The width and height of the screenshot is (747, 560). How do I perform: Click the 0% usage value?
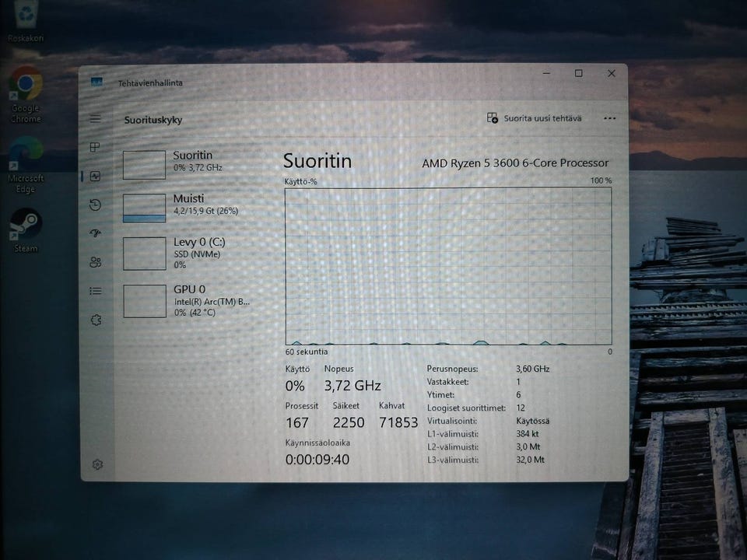tap(295, 386)
